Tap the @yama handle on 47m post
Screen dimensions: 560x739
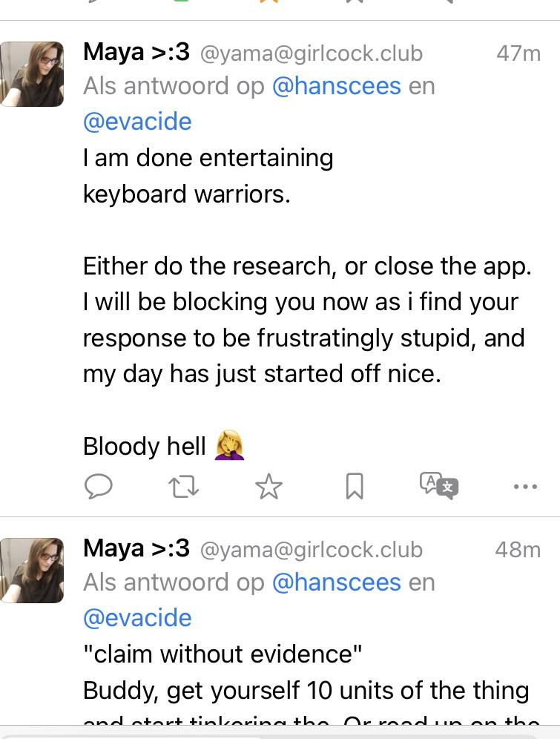click(311, 53)
